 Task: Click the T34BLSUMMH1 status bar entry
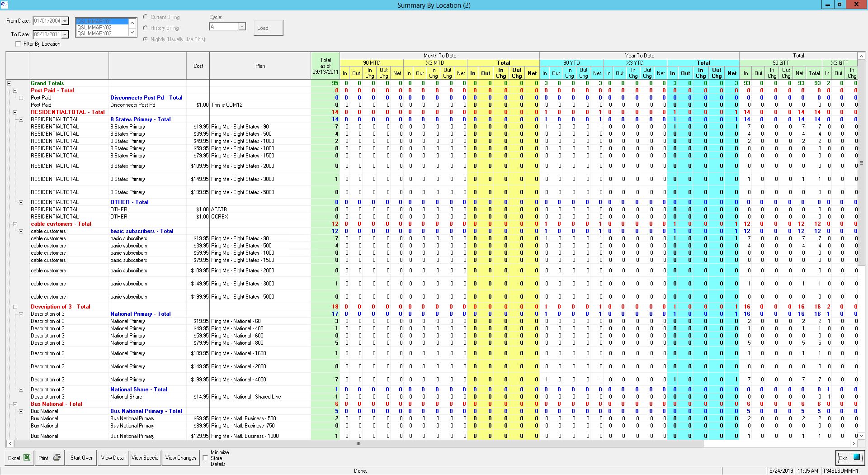point(840,471)
